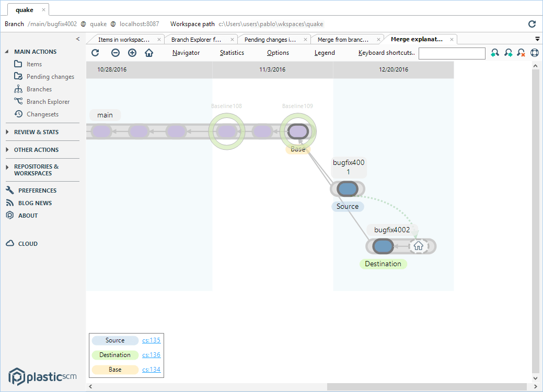This screenshot has width=543, height=392.
Task: Open Branch Explorer from the sidebar
Action: (48, 102)
